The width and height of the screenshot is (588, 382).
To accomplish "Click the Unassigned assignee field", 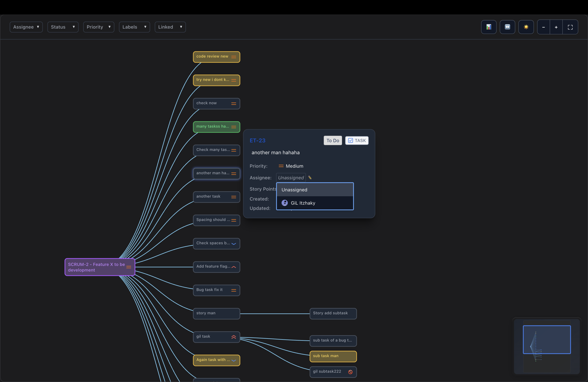I will pos(291,178).
